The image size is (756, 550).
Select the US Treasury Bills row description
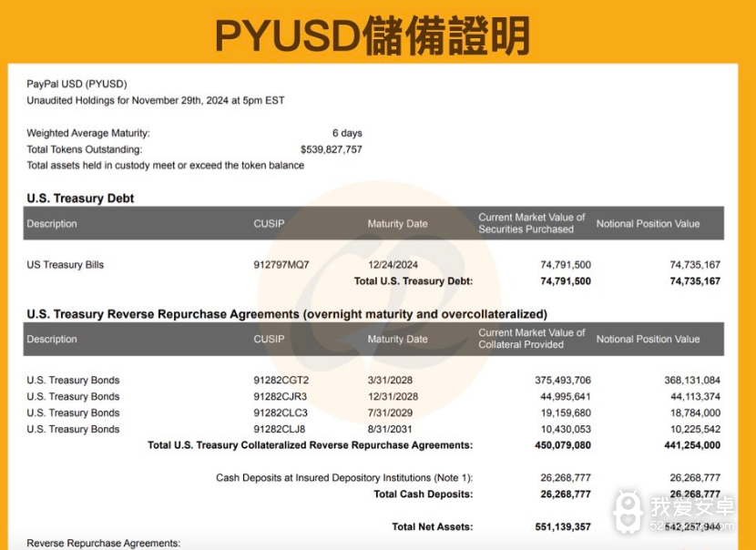[66, 265]
